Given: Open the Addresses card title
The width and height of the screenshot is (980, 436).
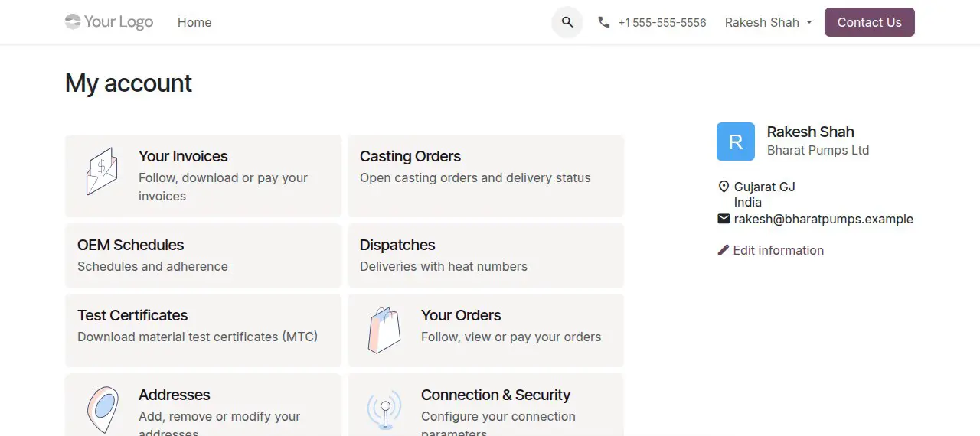Looking at the screenshot, I should [x=175, y=395].
